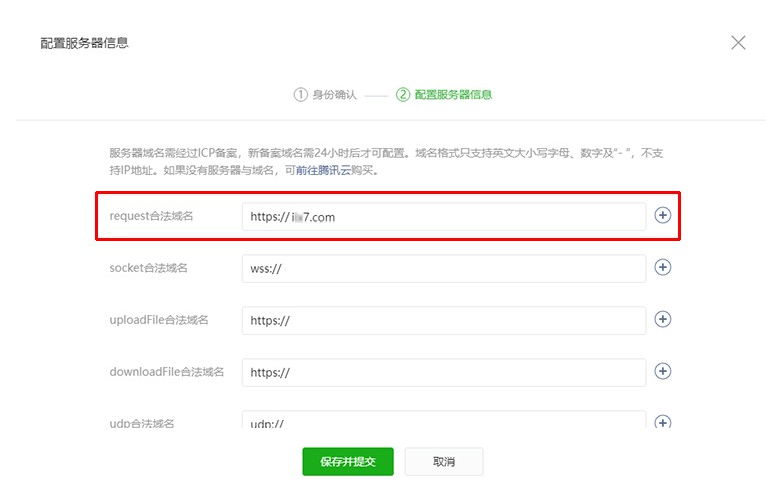Add another request domain with plus icon
The image size is (774, 501).
tap(662, 216)
